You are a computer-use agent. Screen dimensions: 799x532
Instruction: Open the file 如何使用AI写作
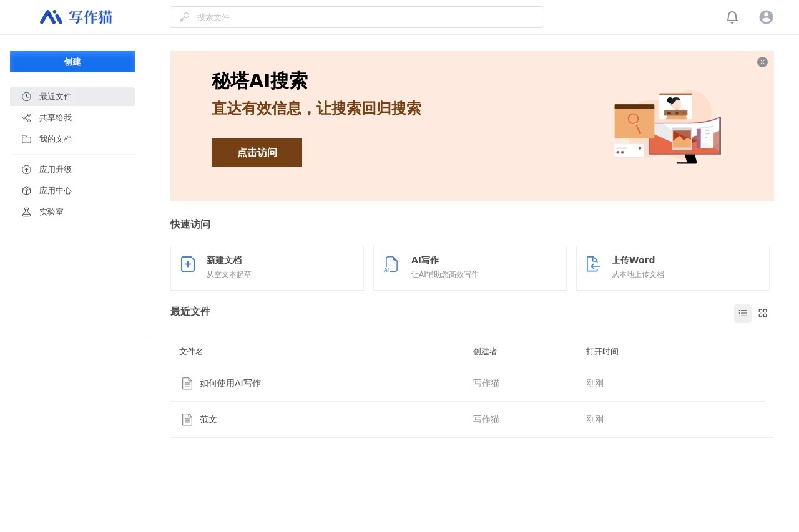(x=230, y=384)
